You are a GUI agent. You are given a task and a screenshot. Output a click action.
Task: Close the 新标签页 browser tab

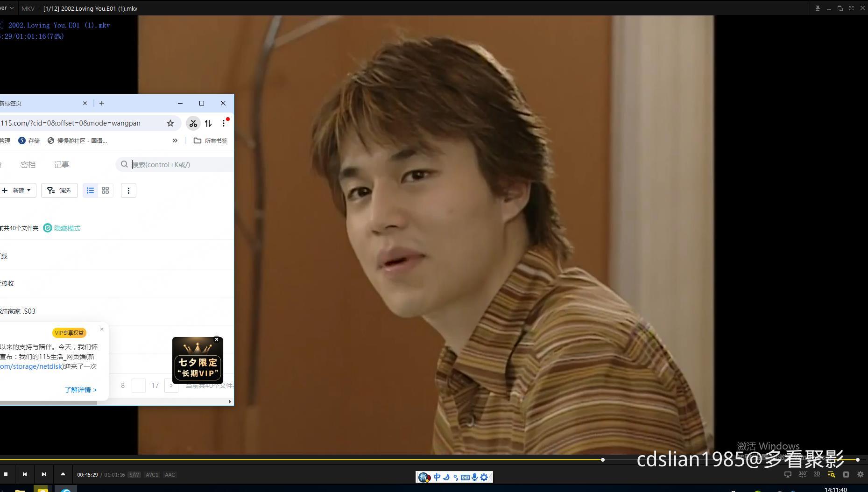tap(85, 103)
